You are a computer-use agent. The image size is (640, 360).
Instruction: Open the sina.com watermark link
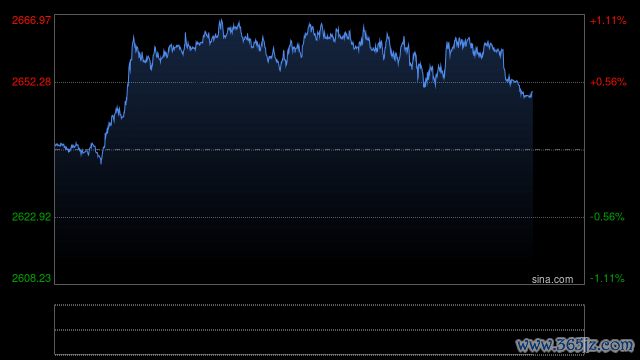coord(552,280)
